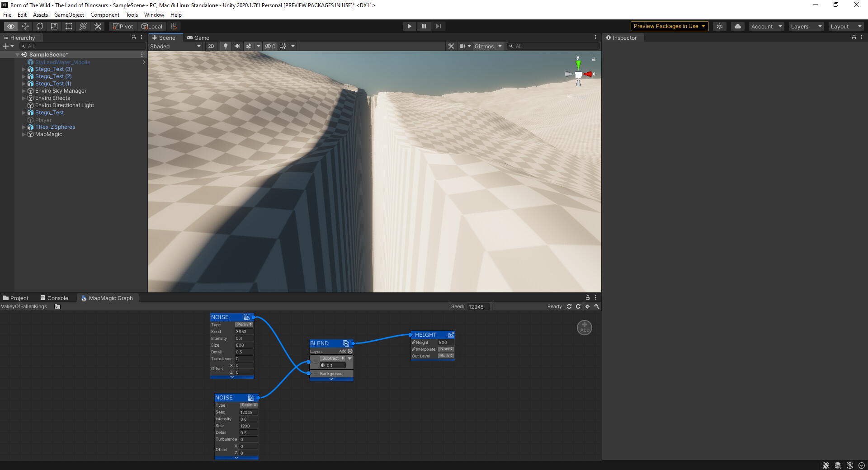Open Unity Cloud services via the cloud icon
Screen dimensions: 868x470
[x=737, y=26]
